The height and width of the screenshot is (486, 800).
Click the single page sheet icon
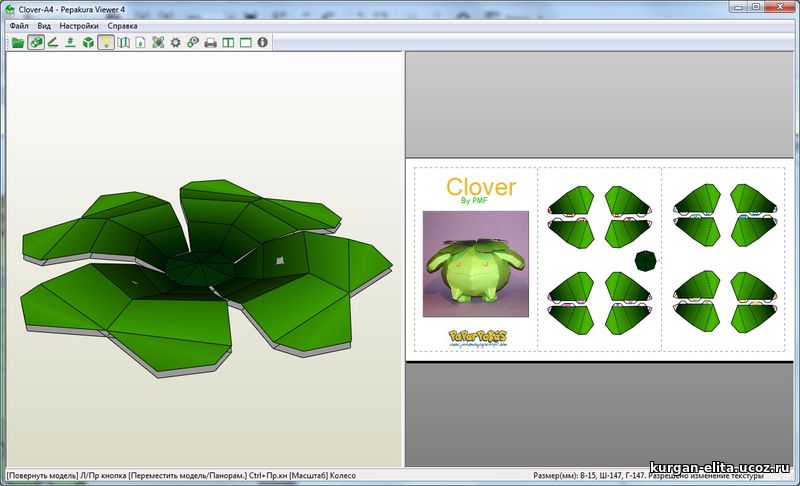coord(140,42)
